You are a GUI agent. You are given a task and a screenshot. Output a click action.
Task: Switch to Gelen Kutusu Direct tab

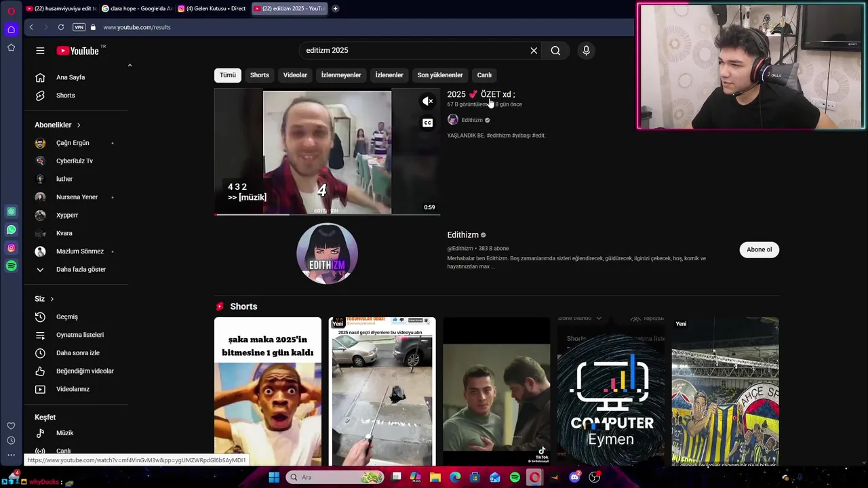213,9
